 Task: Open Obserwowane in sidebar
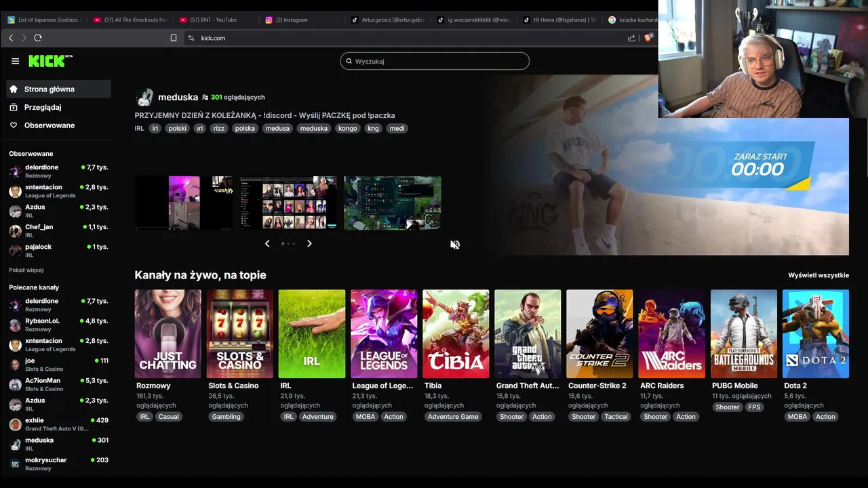pyautogui.click(x=58, y=125)
